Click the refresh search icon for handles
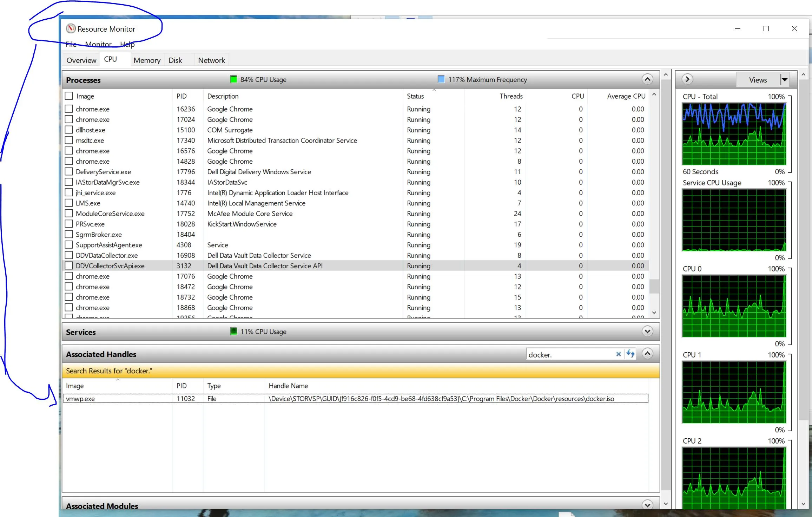This screenshot has height=517, width=812. pos(631,354)
